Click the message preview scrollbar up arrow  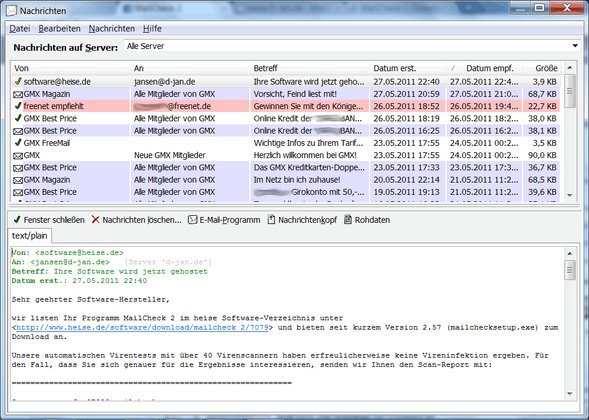coord(569,253)
